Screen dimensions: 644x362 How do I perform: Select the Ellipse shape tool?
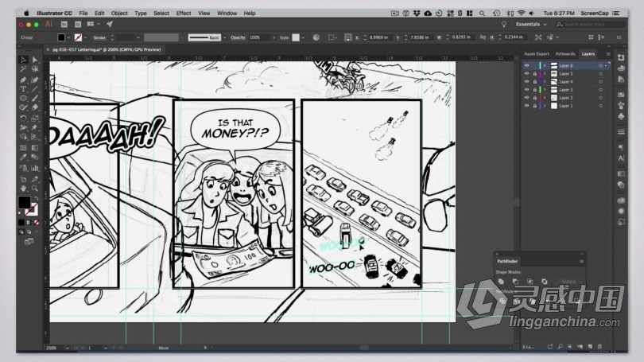coord(23,98)
